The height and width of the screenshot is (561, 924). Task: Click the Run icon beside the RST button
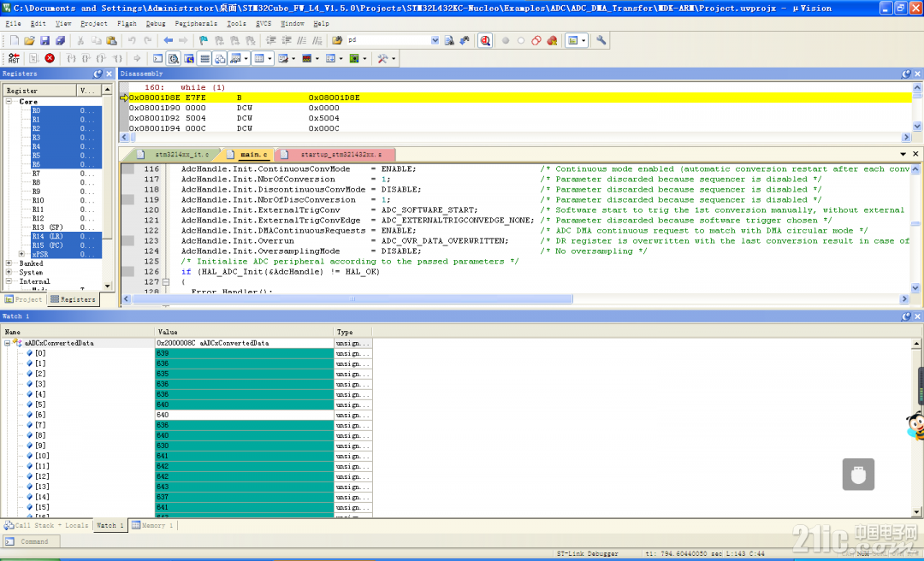33,58
